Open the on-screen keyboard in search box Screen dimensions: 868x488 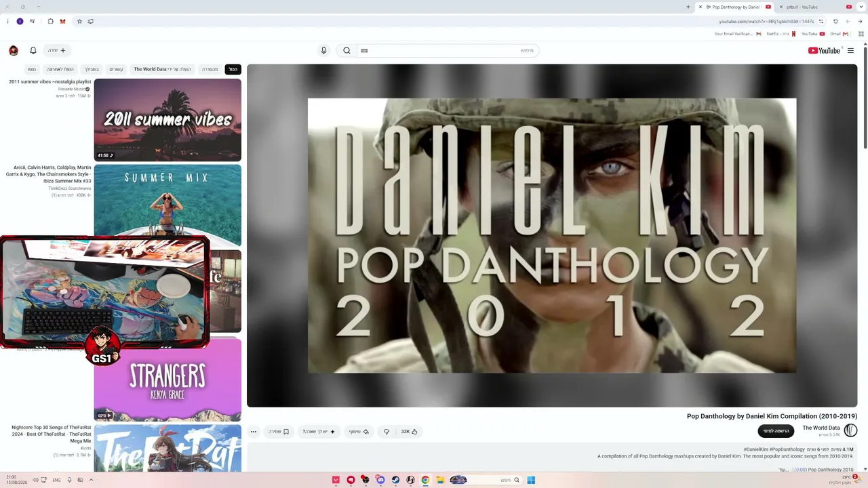tap(364, 50)
